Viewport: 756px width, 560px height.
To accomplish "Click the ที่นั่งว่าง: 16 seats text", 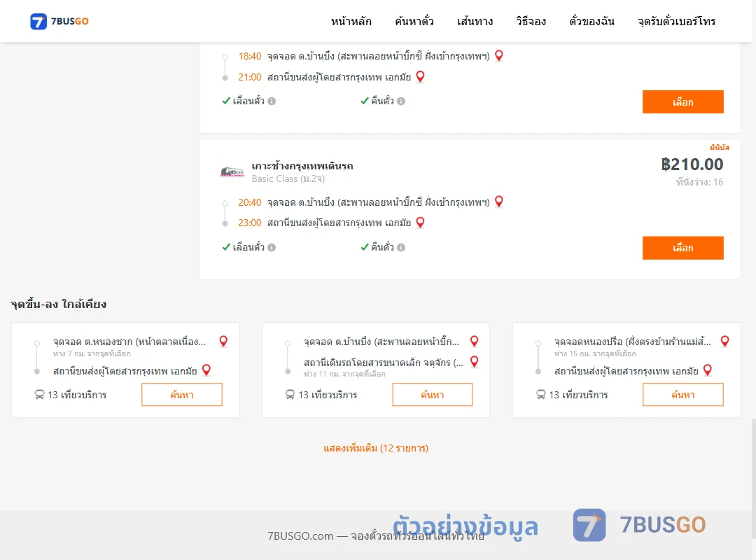I will click(x=699, y=182).
